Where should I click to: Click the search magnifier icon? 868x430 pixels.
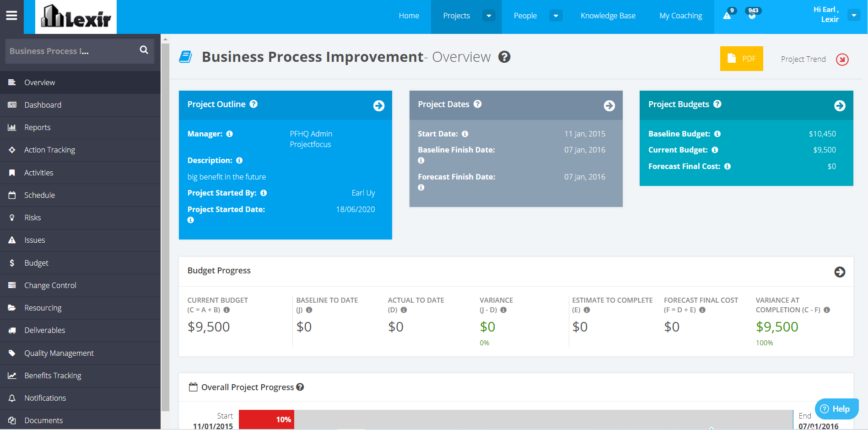pyautogui.click(x=144, y=50)
